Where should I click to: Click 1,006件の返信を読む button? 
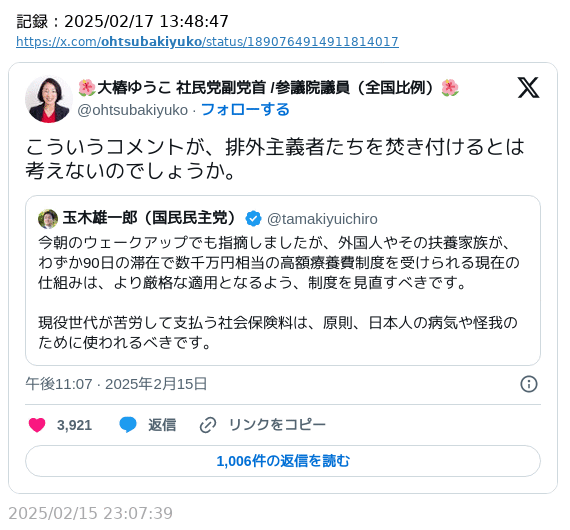(283, 461)
